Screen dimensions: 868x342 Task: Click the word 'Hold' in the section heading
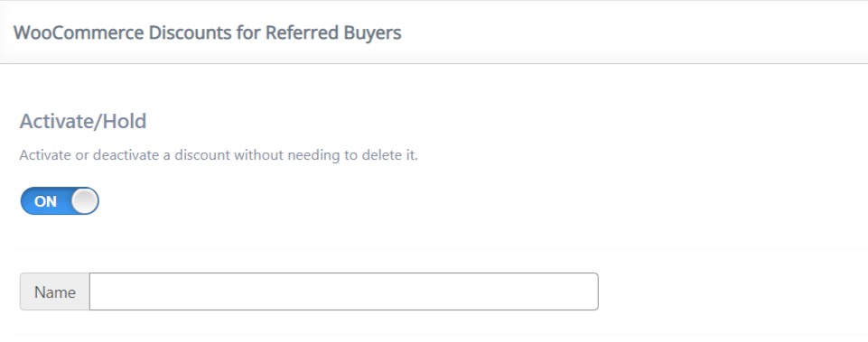124,121
